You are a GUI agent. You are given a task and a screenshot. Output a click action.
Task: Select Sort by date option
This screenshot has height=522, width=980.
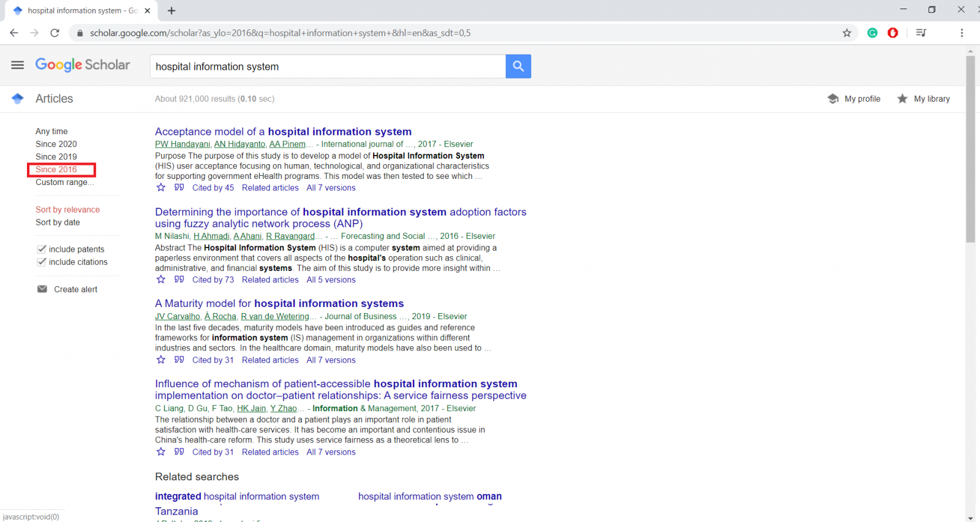point(58,222)
